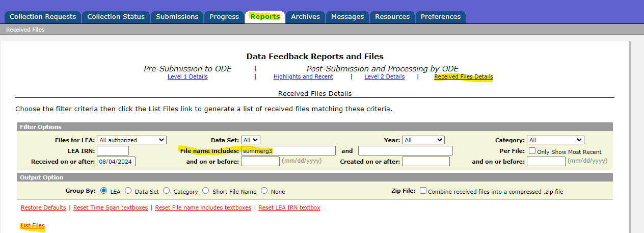Screen dimensions: 644x233
Task: Enable Only Show Most Recent checkbox
Action: point(532,151)
